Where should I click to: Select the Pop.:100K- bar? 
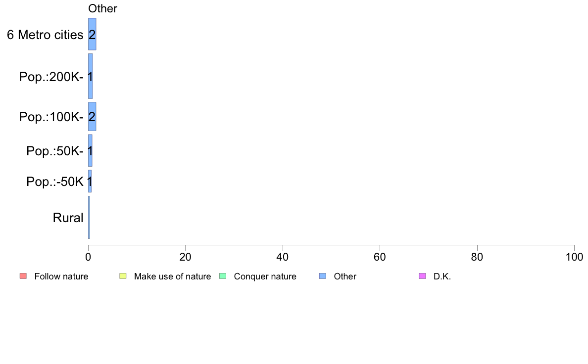(x=92, y=117)
